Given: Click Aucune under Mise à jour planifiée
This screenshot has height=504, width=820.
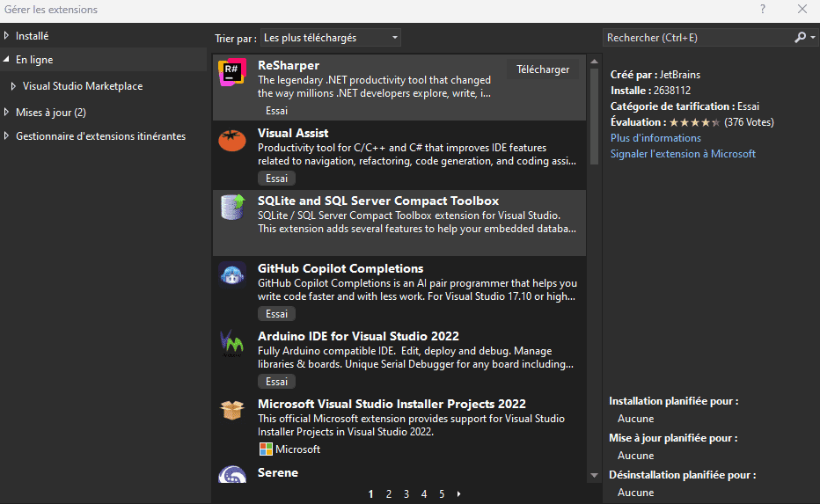Looking at the screenshot, I should tap(635, 456).
